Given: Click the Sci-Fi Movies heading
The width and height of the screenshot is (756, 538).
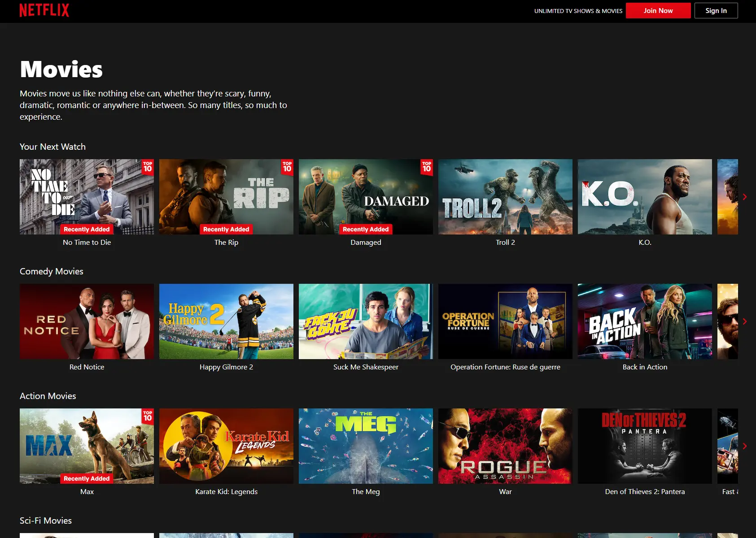Looking at the screenshot, I should [46, 521].
